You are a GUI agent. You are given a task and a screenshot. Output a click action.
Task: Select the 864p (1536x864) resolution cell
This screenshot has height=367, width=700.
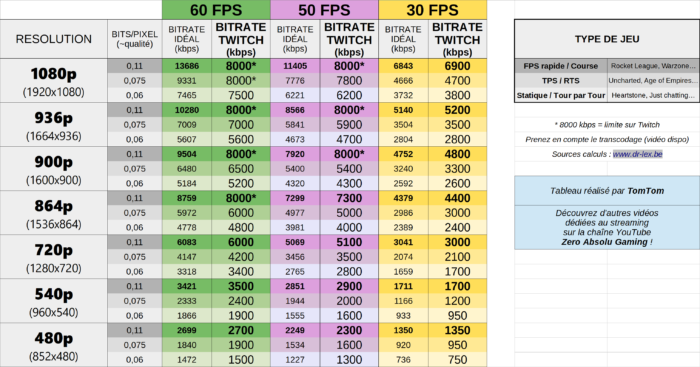(54, 213)
